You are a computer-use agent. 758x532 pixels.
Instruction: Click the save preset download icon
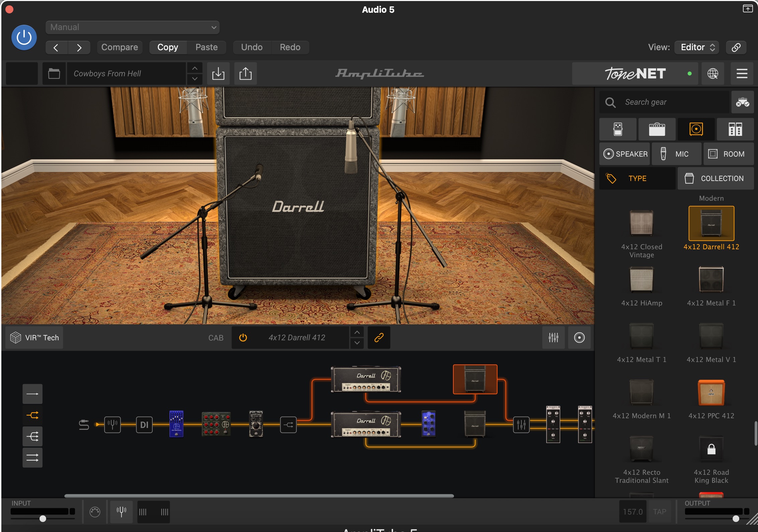click(218, 73)
